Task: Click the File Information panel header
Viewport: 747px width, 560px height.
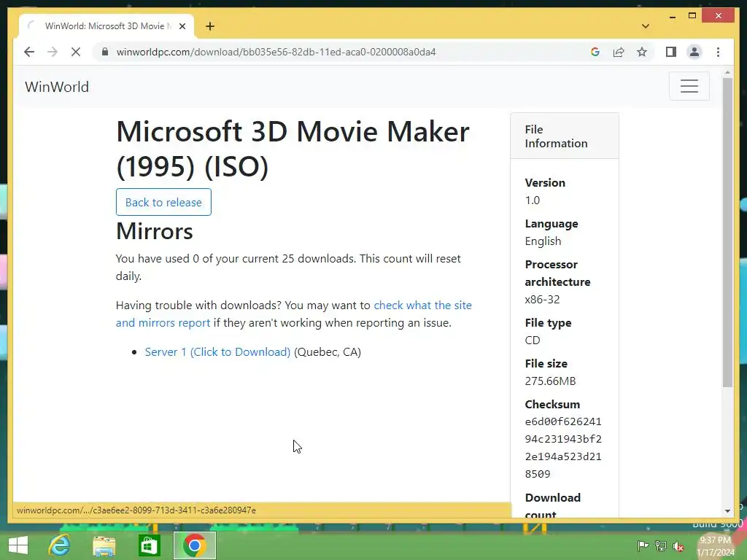Action: [565, 136]
